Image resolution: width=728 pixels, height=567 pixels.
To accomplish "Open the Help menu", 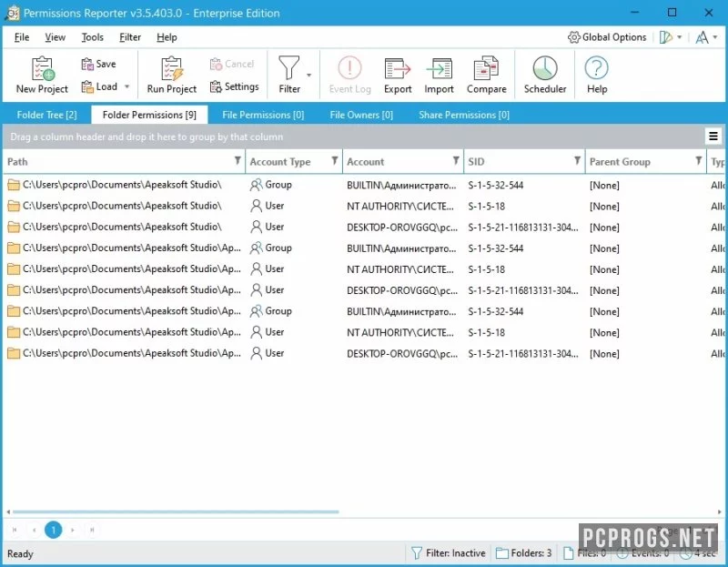I will (x=167, y=37).
